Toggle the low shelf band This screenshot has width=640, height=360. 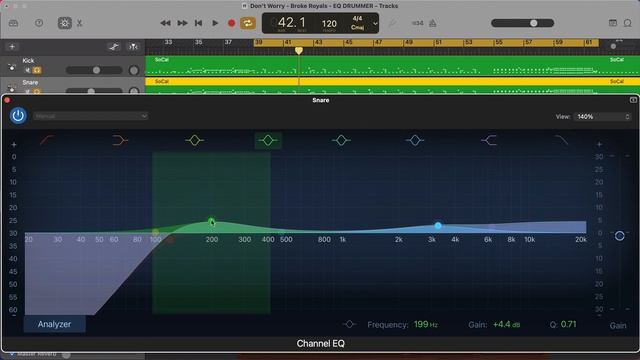point(120,140)
